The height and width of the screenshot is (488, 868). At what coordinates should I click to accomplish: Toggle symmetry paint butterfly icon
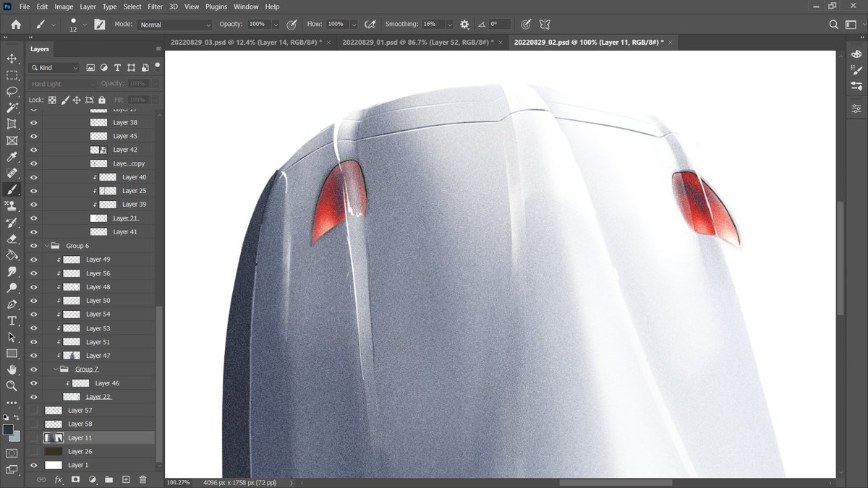coord(545,25)
